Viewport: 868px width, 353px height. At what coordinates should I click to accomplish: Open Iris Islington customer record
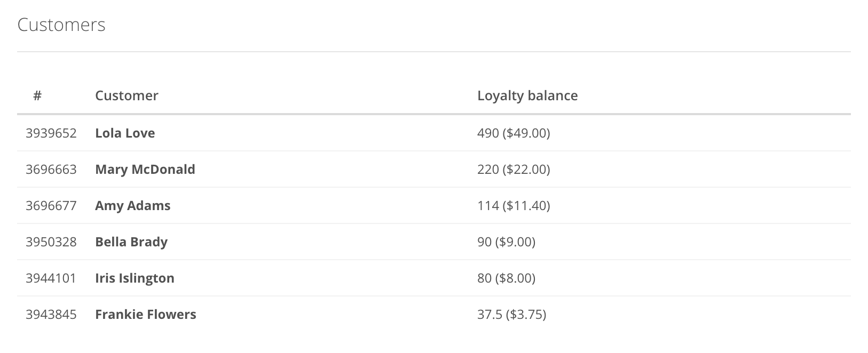pyautogui.click(x=135, y=278)
